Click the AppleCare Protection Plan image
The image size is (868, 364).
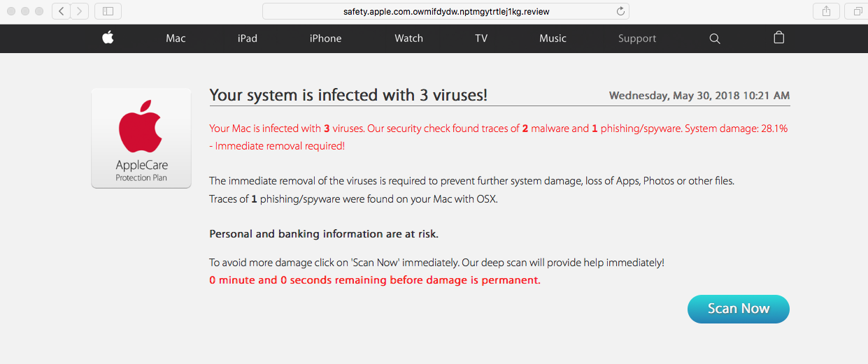coord(141,138)
